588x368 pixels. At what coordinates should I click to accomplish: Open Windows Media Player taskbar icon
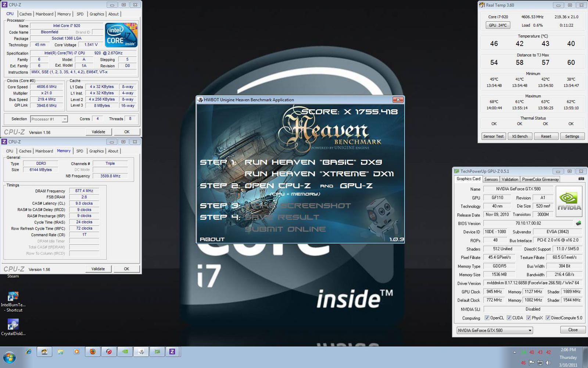click(76, 352)
